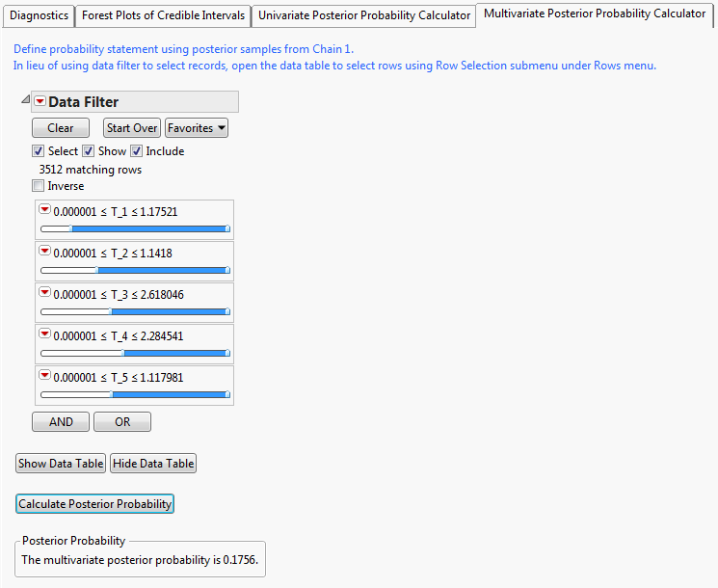Toggle the Show checkbox
718x588 pixels.
point(89,151)
